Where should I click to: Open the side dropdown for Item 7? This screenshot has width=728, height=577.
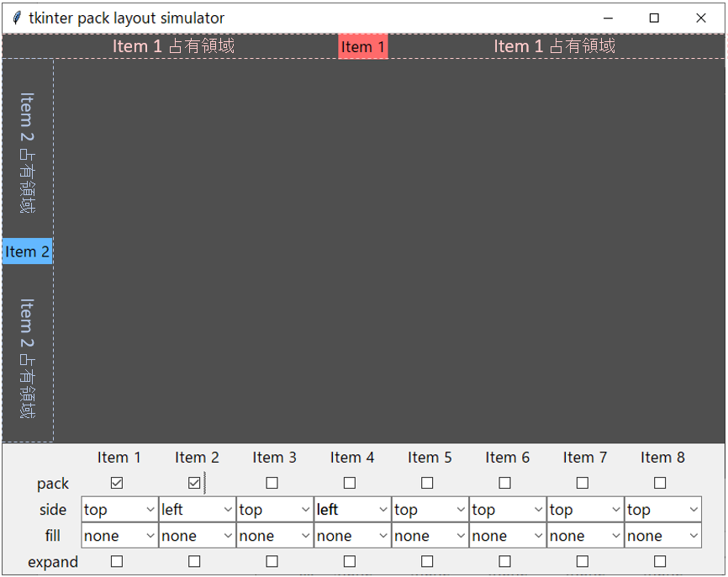[x=585, y=510]
